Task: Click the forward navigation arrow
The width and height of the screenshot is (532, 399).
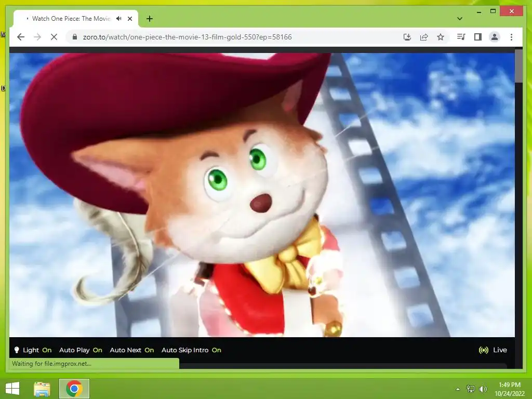Action: point(37,37)
